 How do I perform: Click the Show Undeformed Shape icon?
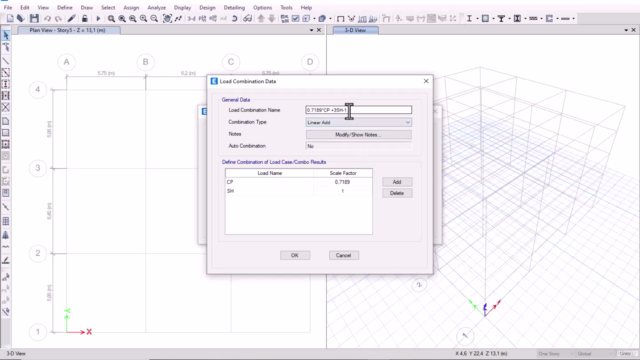[x=340, y=18]
